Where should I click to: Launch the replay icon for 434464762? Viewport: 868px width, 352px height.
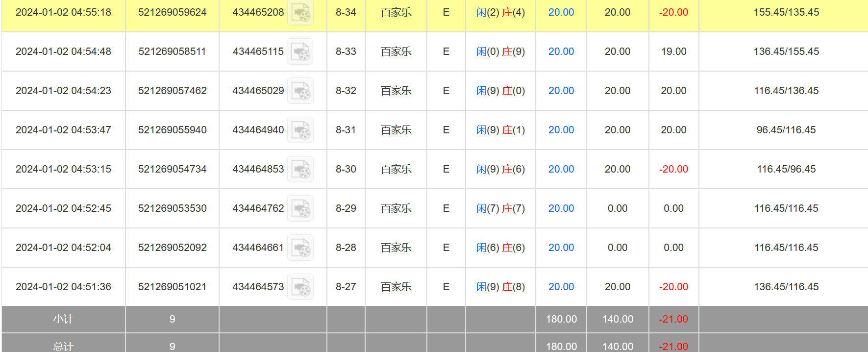(x=300, y=209)
